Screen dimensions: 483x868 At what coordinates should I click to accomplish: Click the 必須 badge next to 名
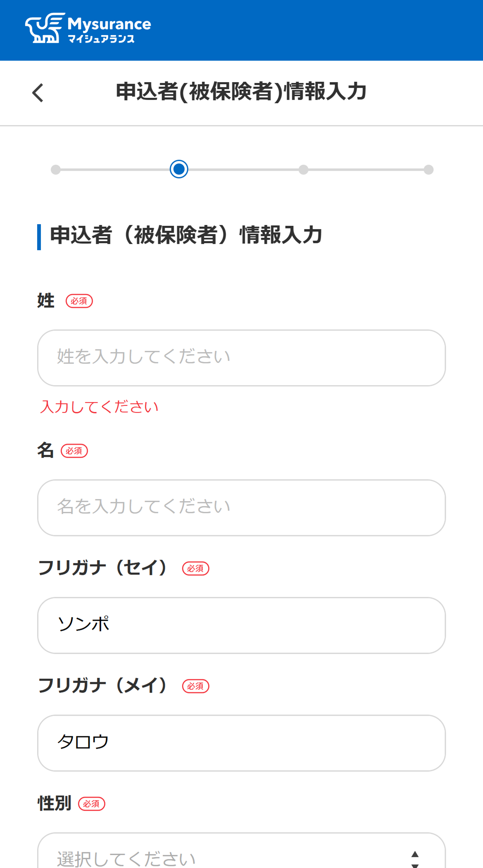coord(75,451)
